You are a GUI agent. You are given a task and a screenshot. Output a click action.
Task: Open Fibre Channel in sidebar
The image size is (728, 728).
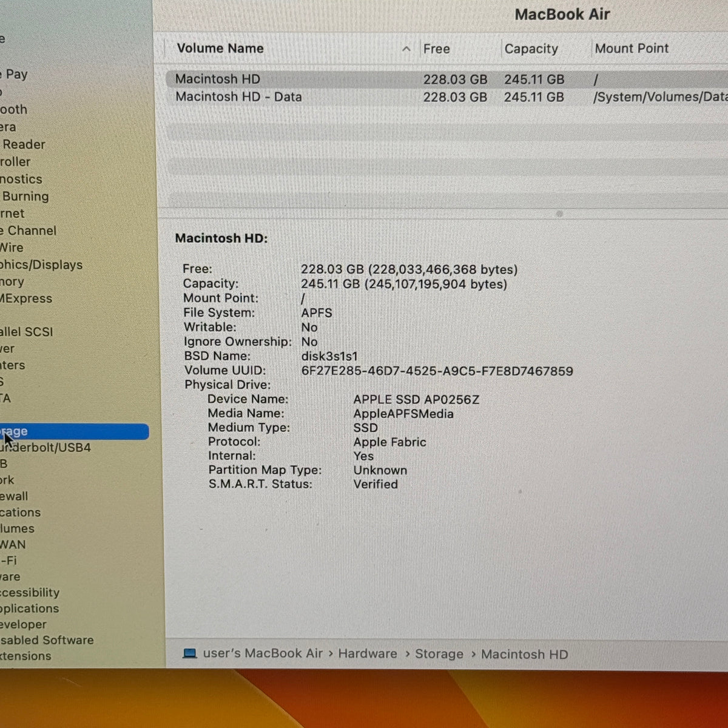point(28,231)
